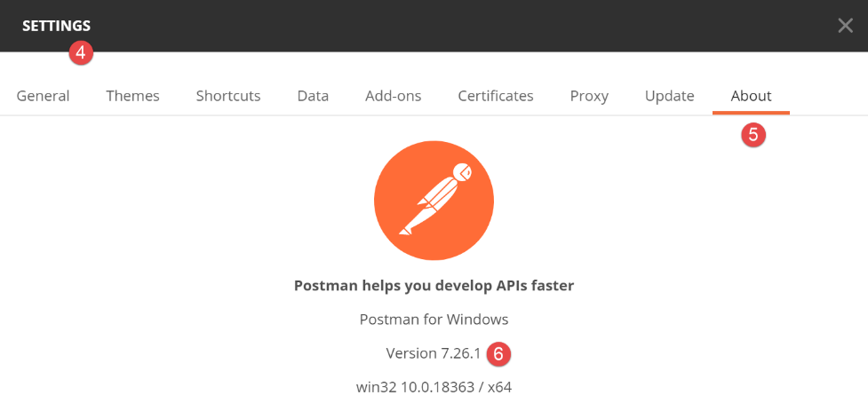Image resolution: width=868 pixels, height=403 pixels.
Task: Open the General settings tab
Action: [x=43, y=96]
